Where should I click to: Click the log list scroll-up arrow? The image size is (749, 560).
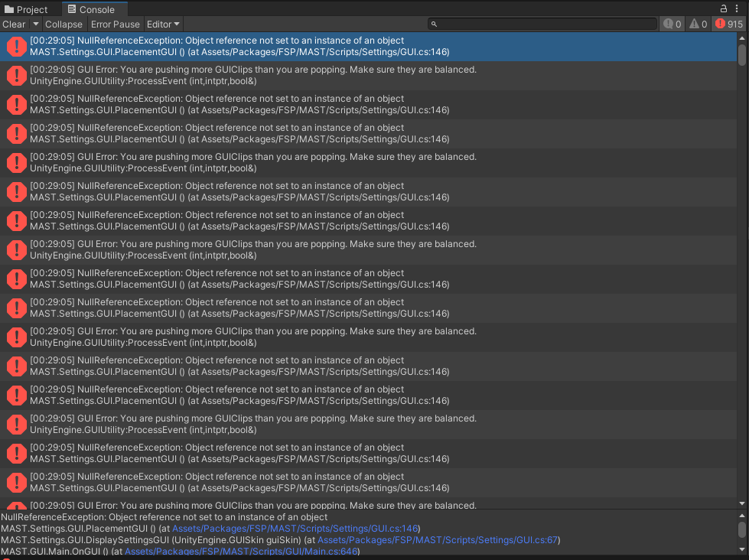pyautogui.click(x=742, y=37)
